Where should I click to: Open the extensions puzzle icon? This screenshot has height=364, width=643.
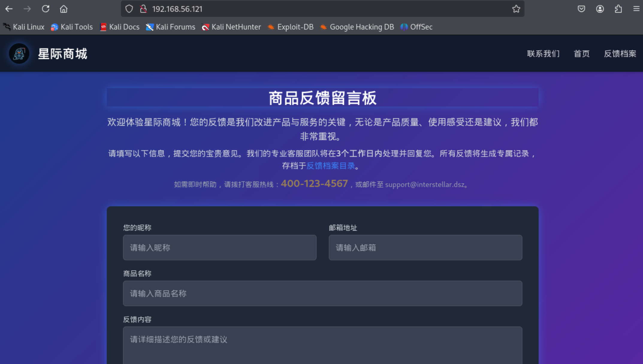(x=618, y=9)
